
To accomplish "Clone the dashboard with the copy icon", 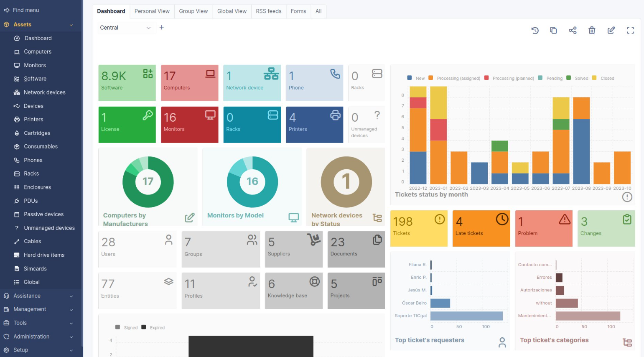I will pyautogui.click(x=553, y=30).
